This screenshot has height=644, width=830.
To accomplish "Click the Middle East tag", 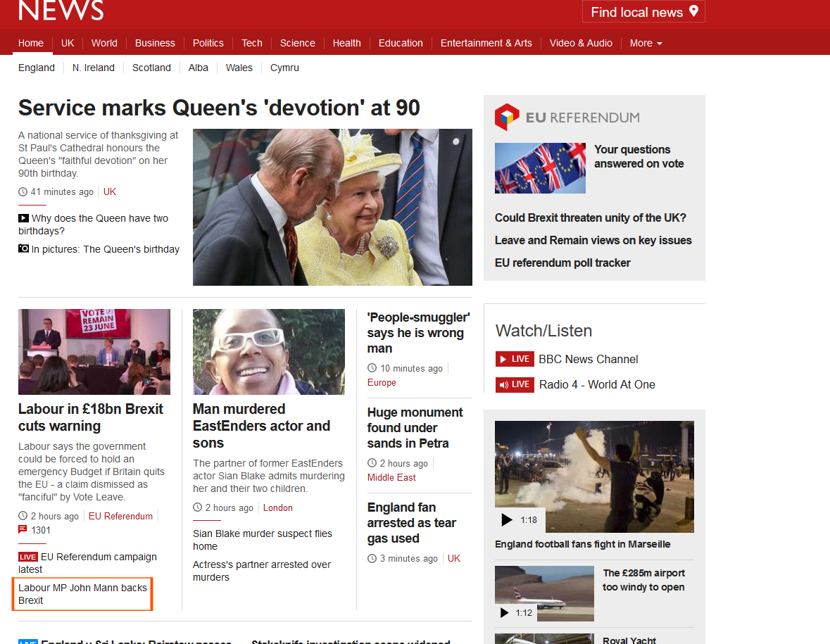I will (x=391, y=477).
